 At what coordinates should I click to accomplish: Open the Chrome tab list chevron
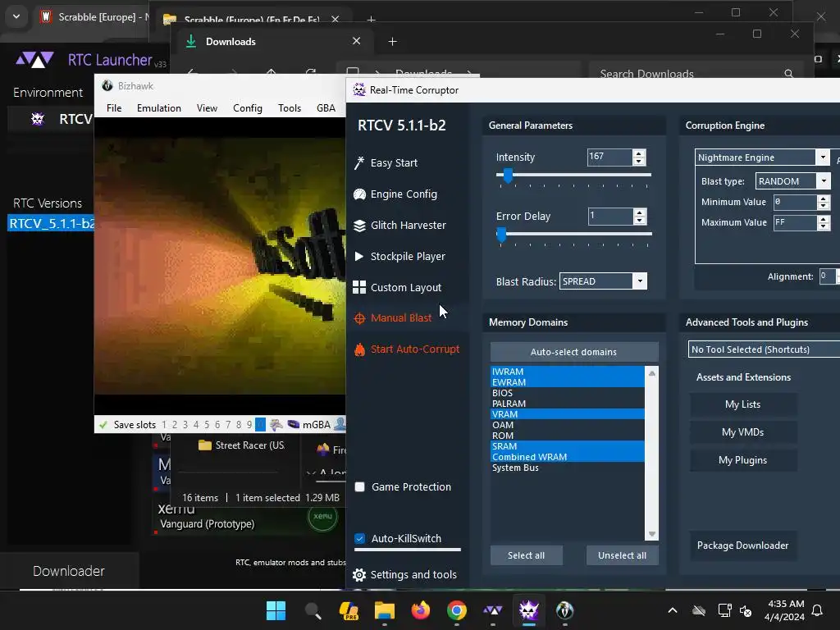coord(16,16)
